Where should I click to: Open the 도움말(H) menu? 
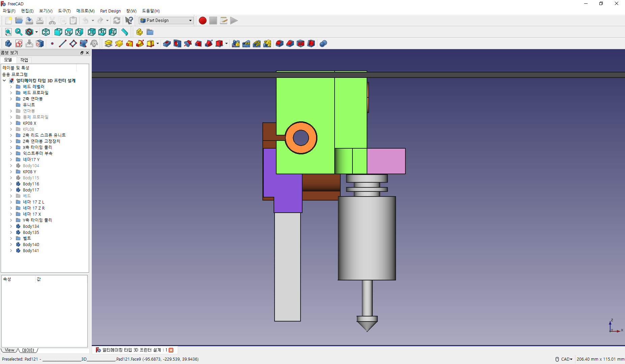tap(151, 11)
